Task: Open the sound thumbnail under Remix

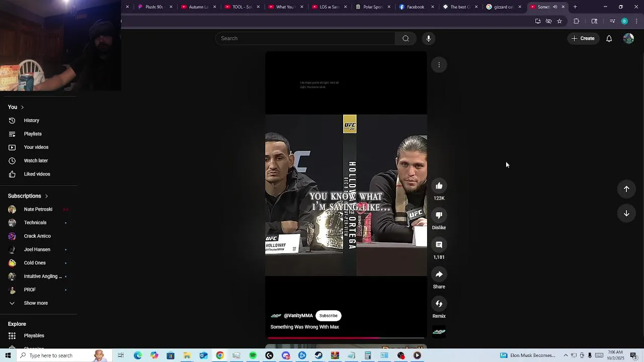Action: coord(439,332)
